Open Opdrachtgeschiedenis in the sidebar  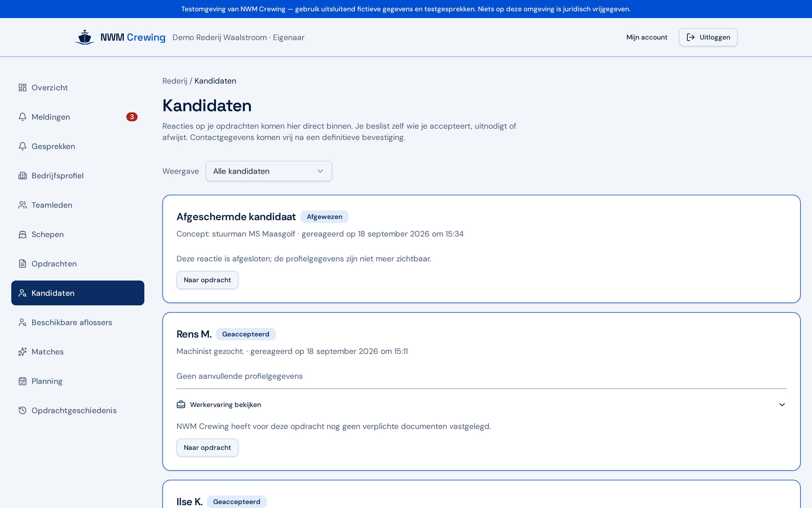pos(78,410)
